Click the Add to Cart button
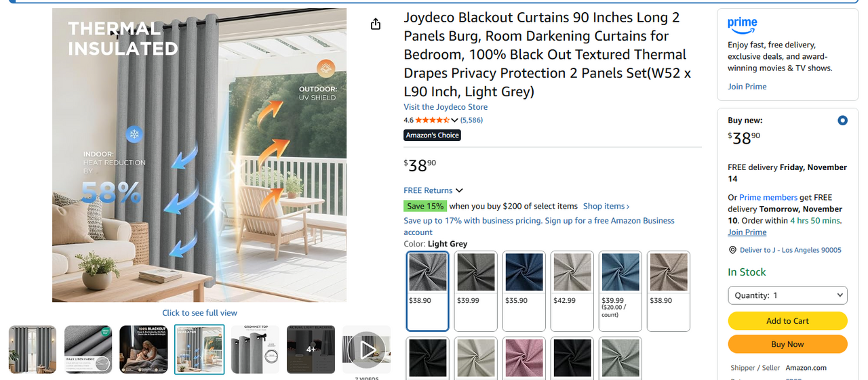 (x=787, y=321)
